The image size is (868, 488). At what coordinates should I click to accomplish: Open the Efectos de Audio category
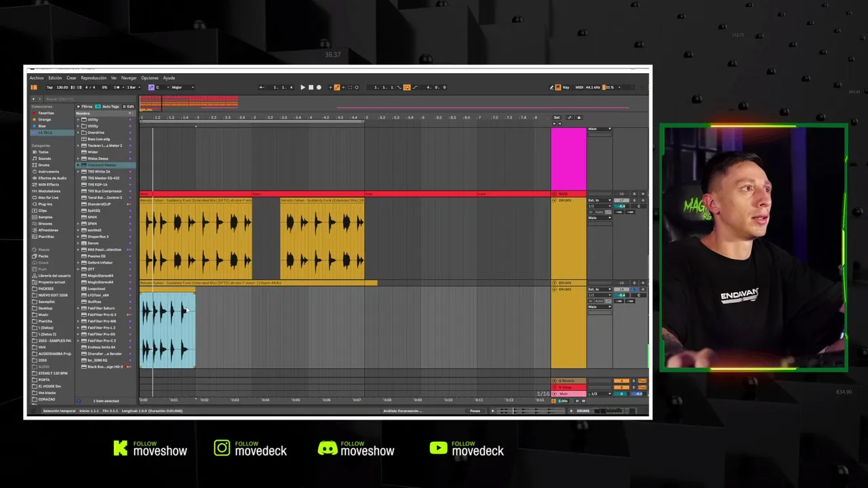52,178
